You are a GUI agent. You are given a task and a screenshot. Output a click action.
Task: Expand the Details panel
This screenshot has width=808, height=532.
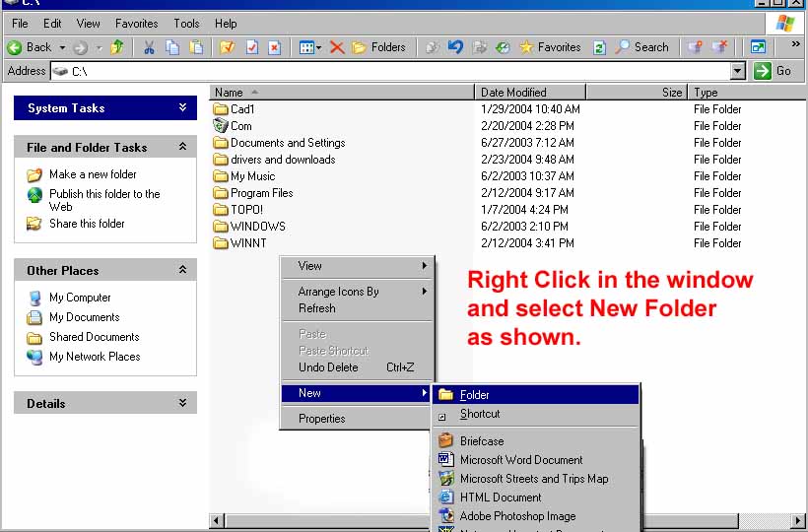point(182,403)
